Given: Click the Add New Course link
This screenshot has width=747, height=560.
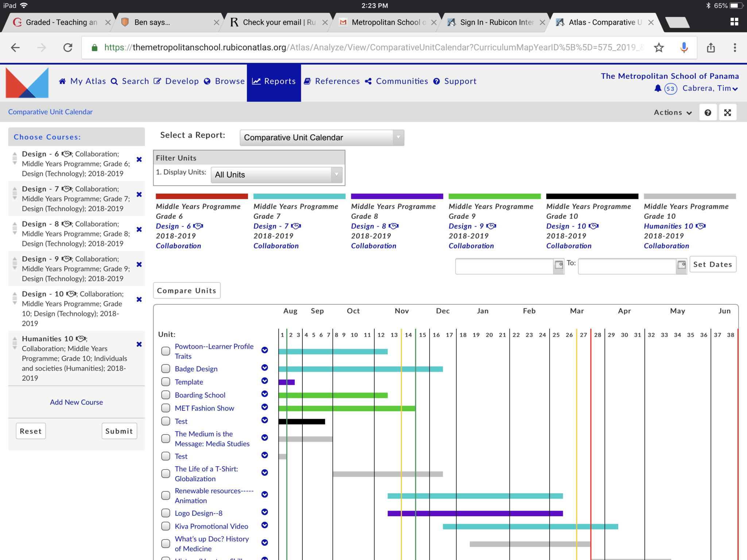Looking at the screenshot, I should (x=76, y=402).
